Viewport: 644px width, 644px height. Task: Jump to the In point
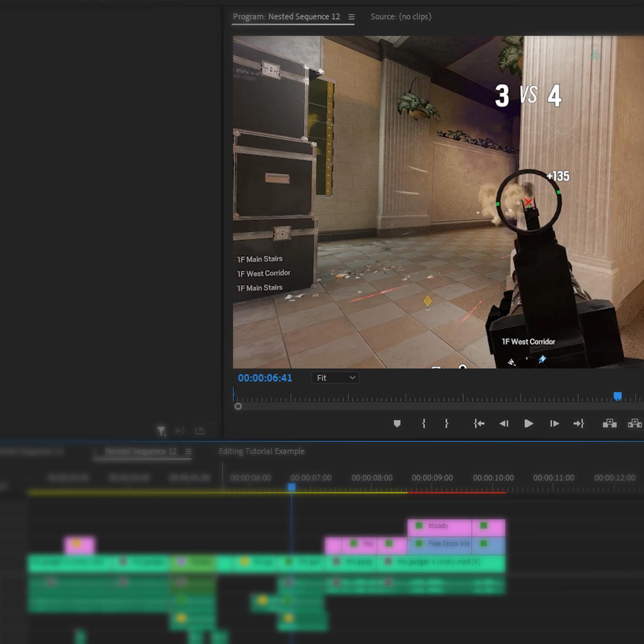click(x=479, y=424)
